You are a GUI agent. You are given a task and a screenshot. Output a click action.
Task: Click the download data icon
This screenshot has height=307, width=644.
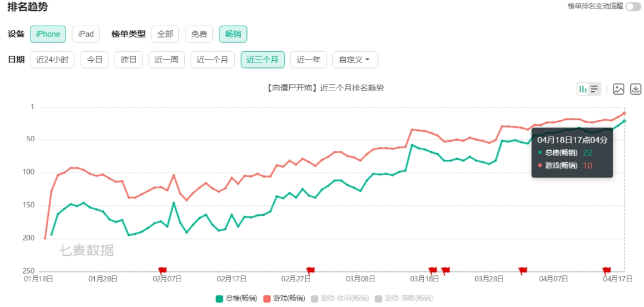coord(636,89)
